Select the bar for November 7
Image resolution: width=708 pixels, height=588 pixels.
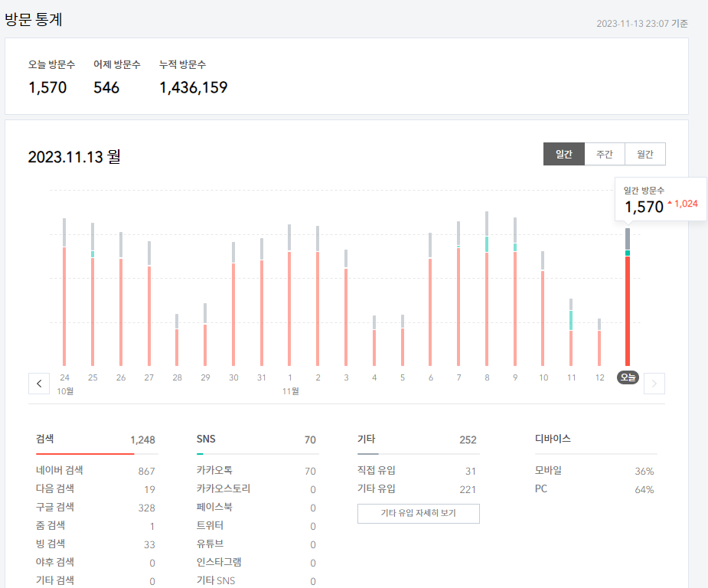pyautogui.click(x=458, y=293)
